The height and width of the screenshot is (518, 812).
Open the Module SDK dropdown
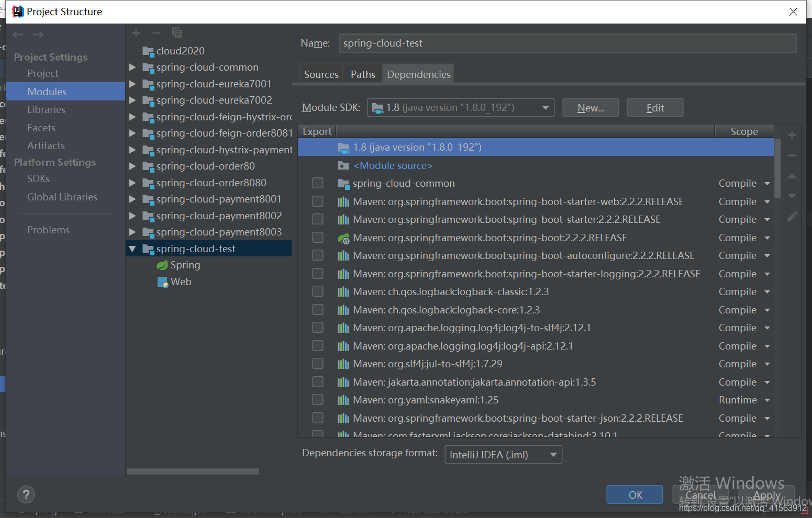pyautogui.click(x=461, y=108)
